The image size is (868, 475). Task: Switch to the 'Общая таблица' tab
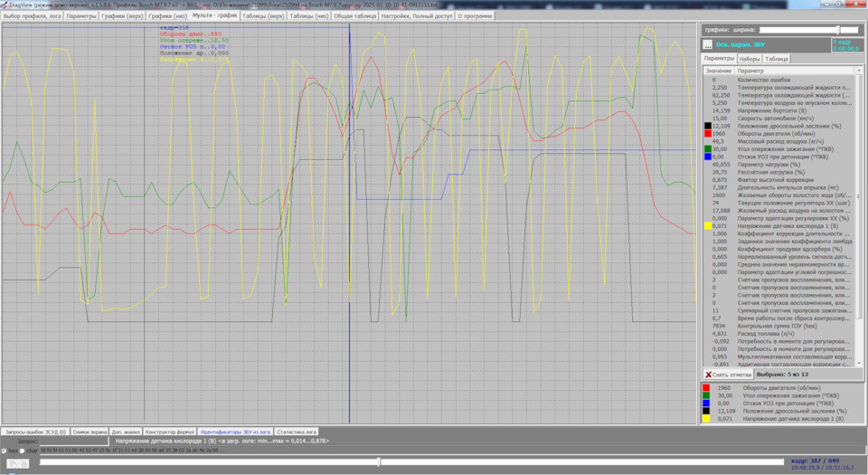[x=354, y=16]
